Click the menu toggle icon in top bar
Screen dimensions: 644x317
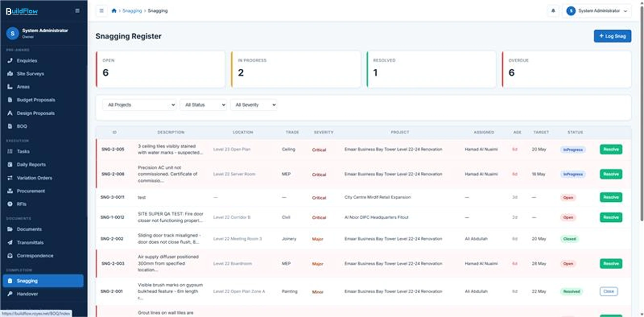102,11
